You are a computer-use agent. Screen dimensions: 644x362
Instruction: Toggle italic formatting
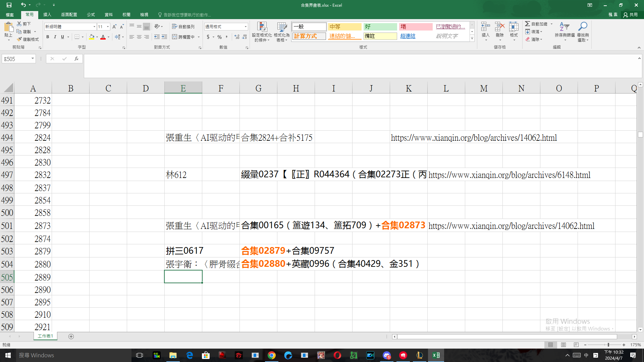55,37
